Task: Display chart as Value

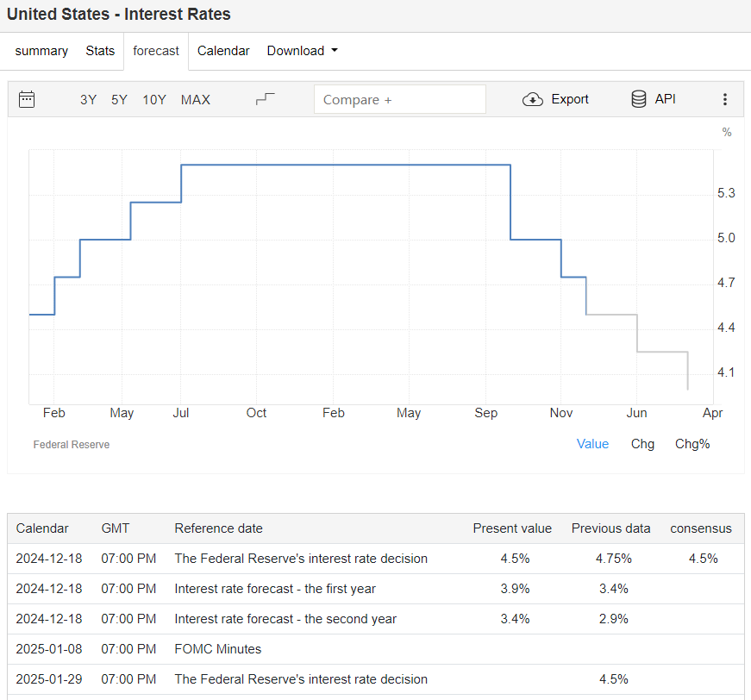Action: point(592,444)
